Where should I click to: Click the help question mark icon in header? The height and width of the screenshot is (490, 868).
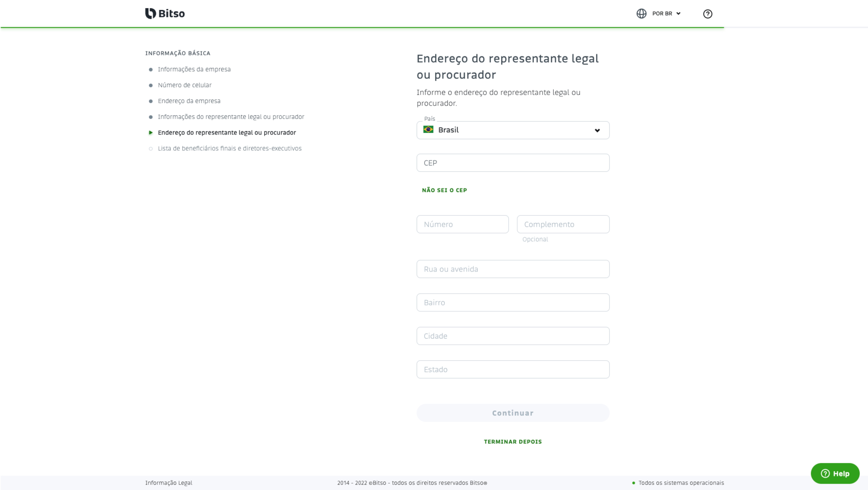click(x=708, y=14)
